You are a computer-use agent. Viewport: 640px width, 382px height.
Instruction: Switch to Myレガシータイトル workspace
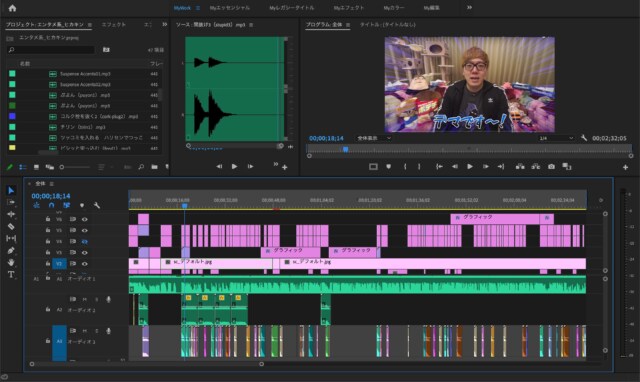click(x=291, y=8)
